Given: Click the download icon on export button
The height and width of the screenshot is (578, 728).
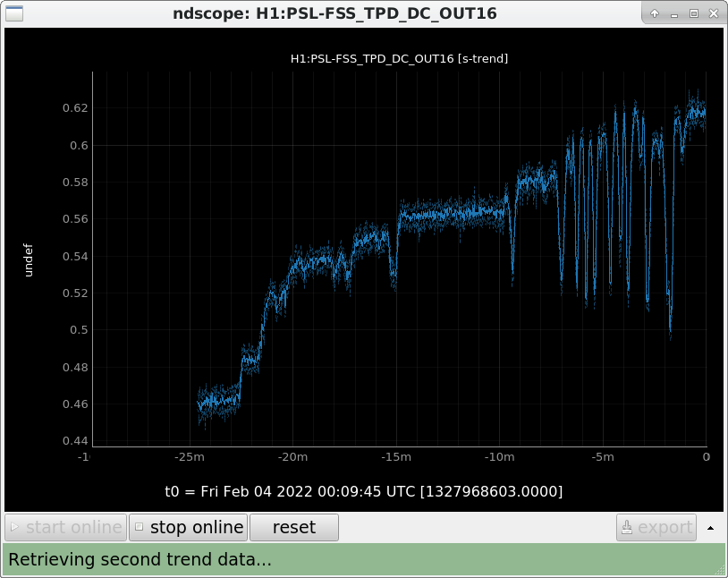Looking at the screenshot, I should tap(627, 527).
